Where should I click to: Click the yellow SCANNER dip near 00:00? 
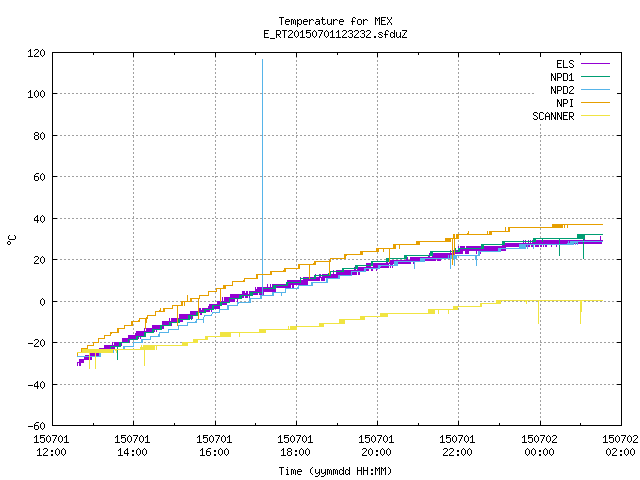click(x=538, y=313)
